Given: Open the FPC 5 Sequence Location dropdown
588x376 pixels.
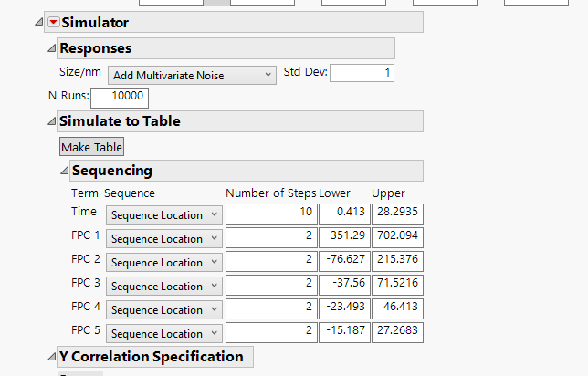Looking at the screenshot, I should click(164, 333).
